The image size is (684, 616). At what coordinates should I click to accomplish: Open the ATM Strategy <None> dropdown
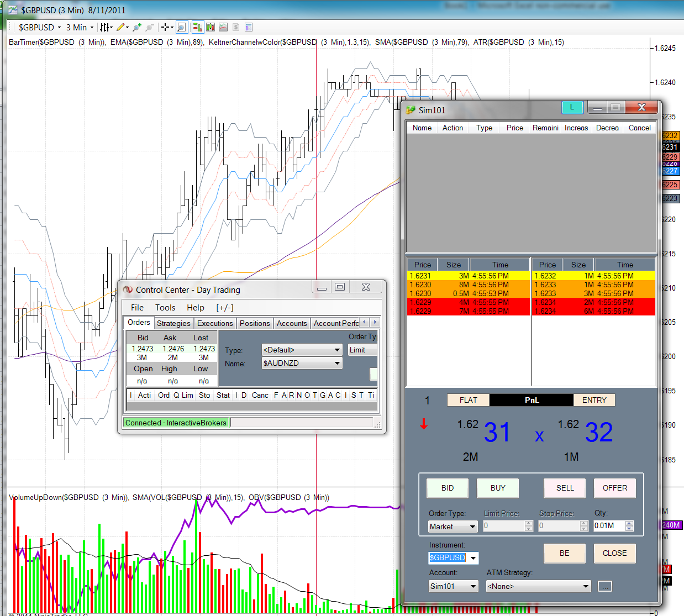pos(539,586)
